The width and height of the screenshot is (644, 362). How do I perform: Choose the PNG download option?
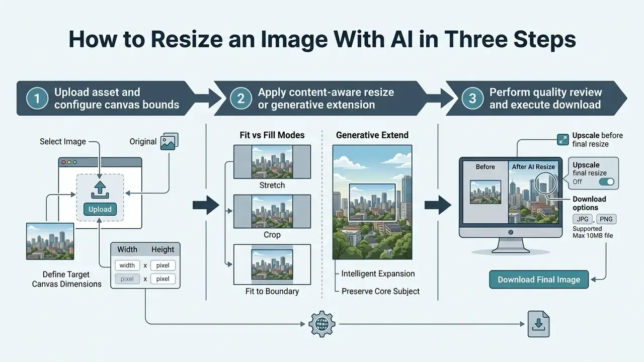[606, 219]
